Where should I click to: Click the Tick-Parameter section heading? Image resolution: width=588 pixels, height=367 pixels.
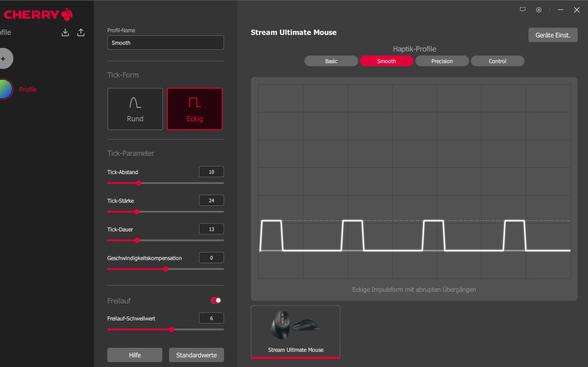coord(131,153)
